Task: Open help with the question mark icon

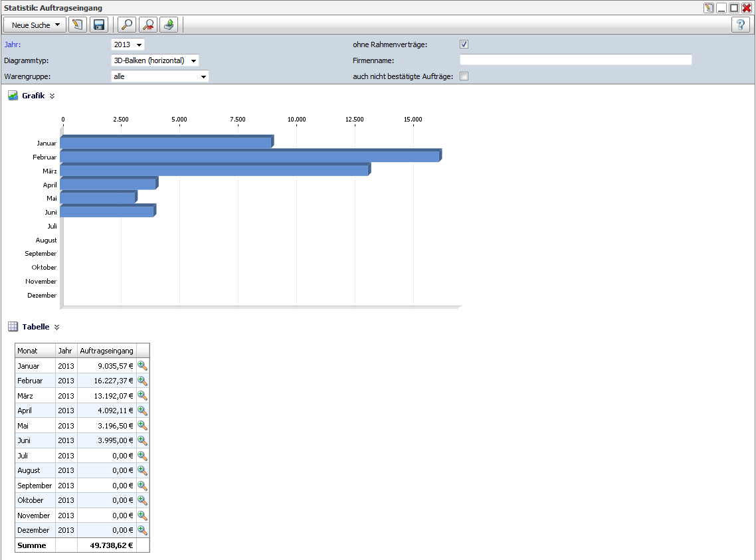Action: 741,25
